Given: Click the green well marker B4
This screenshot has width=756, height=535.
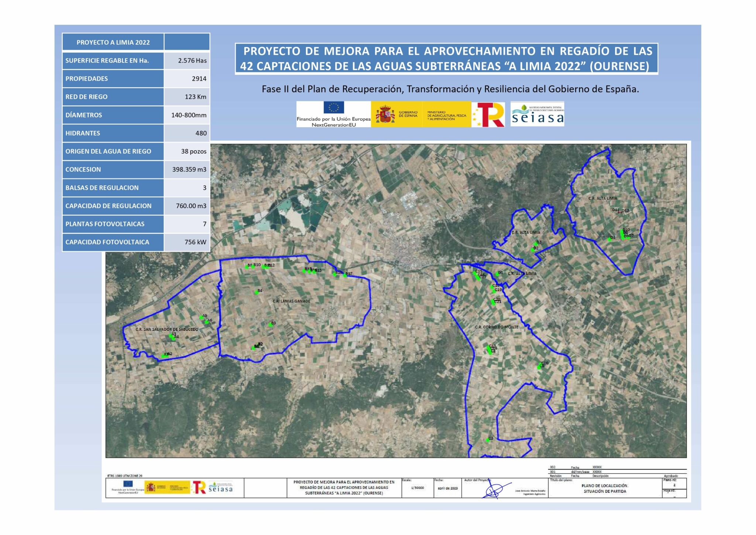Looking at the screenshot, I should click(x=256, y=292).
